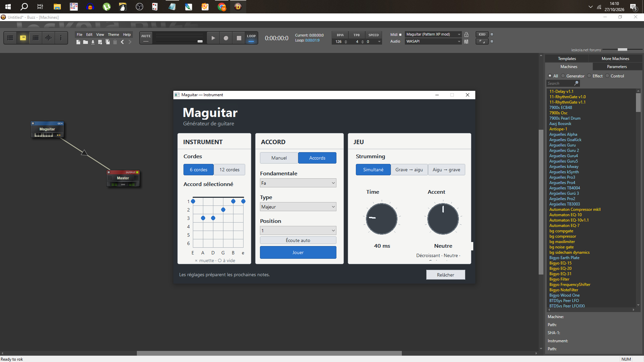644x362 pixels.
Task: Toggle the LOOP button
Action: point(251,38)
